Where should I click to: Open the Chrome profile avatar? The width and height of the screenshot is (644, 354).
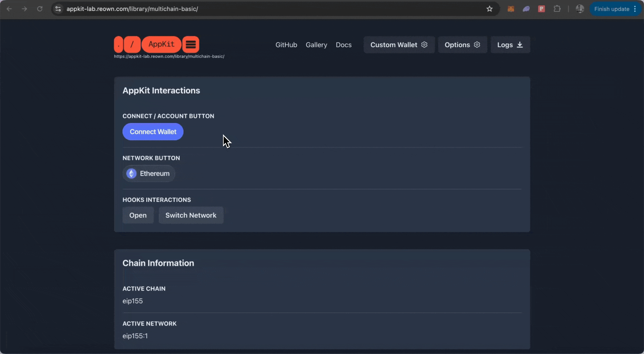pyautogui.click(x=580, y=9)
